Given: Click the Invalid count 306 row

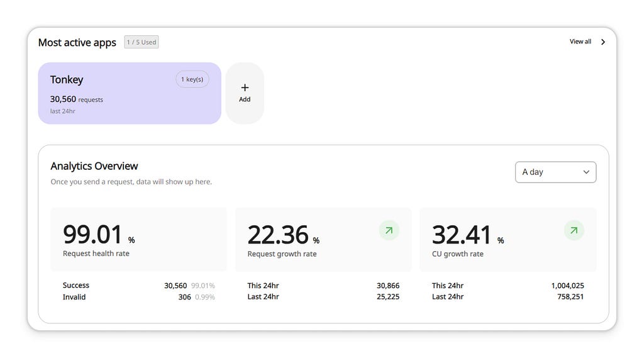Looking at the screenshot, I should click(139, 297).
